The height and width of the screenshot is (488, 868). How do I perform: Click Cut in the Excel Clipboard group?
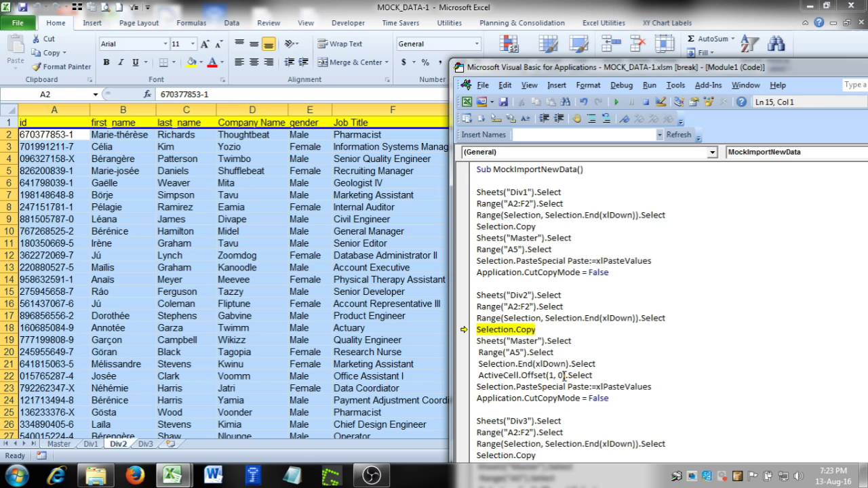[x=43, y=39]
